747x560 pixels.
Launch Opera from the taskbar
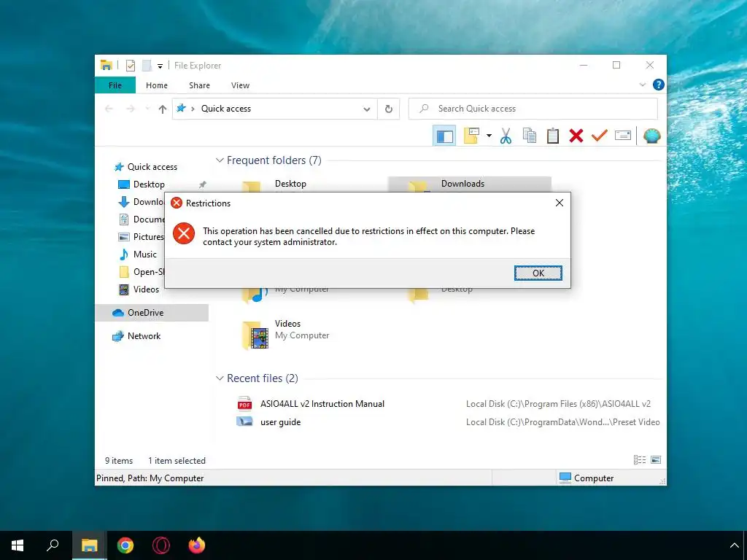161,545
